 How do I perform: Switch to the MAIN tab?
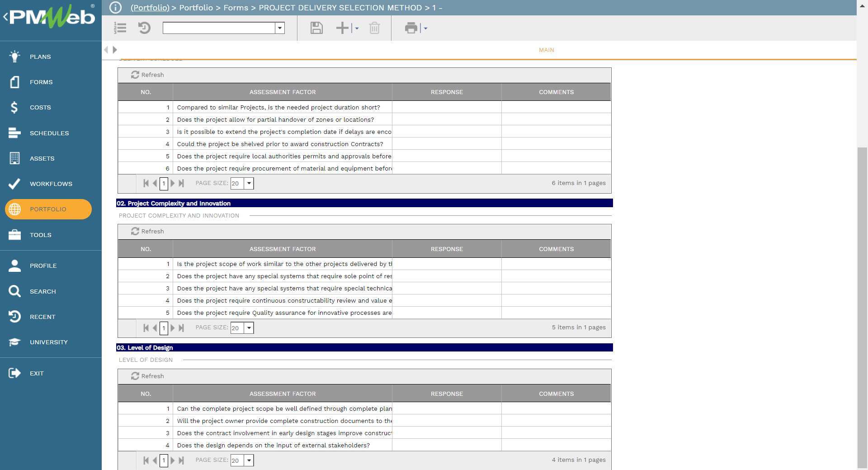pyautogui.click(x=546, y=50)
